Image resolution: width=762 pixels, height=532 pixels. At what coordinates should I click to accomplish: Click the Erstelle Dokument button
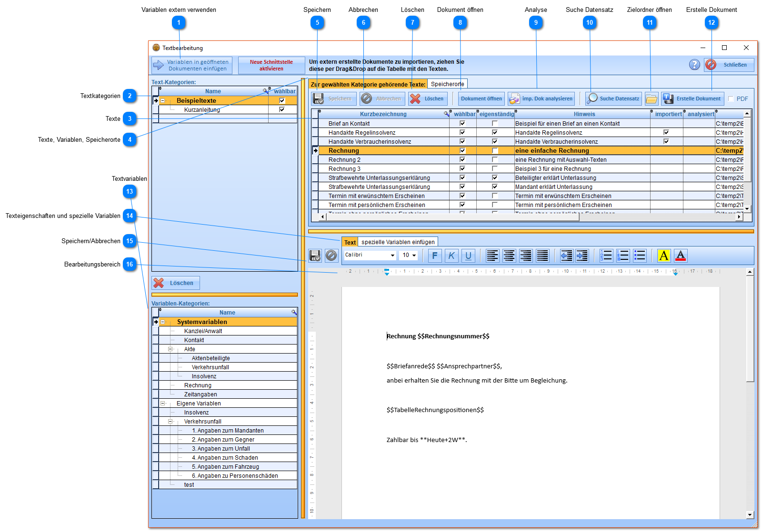click(692, 99)
